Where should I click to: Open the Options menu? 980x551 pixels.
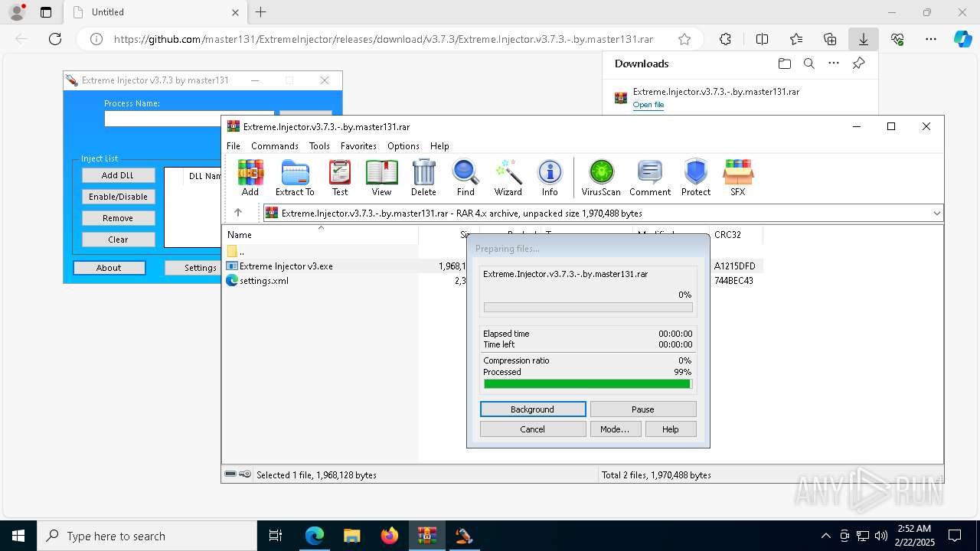(x=403, y=145)
